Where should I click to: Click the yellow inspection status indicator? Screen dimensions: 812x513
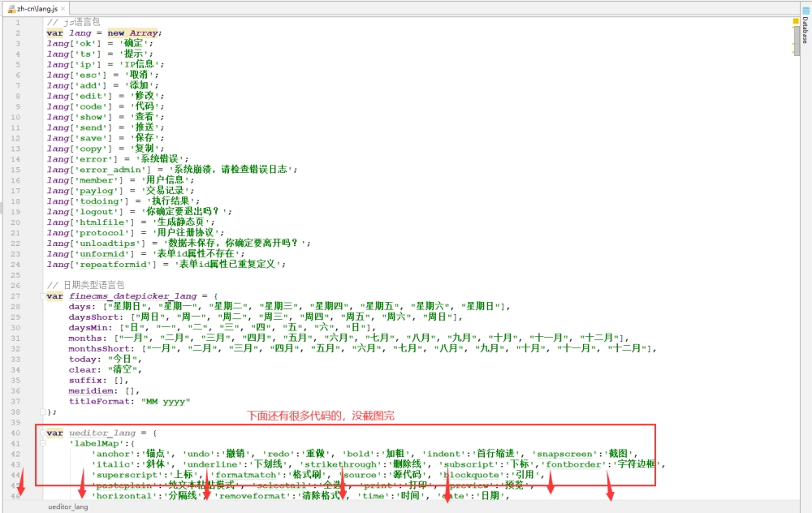[x=796, y=21]
